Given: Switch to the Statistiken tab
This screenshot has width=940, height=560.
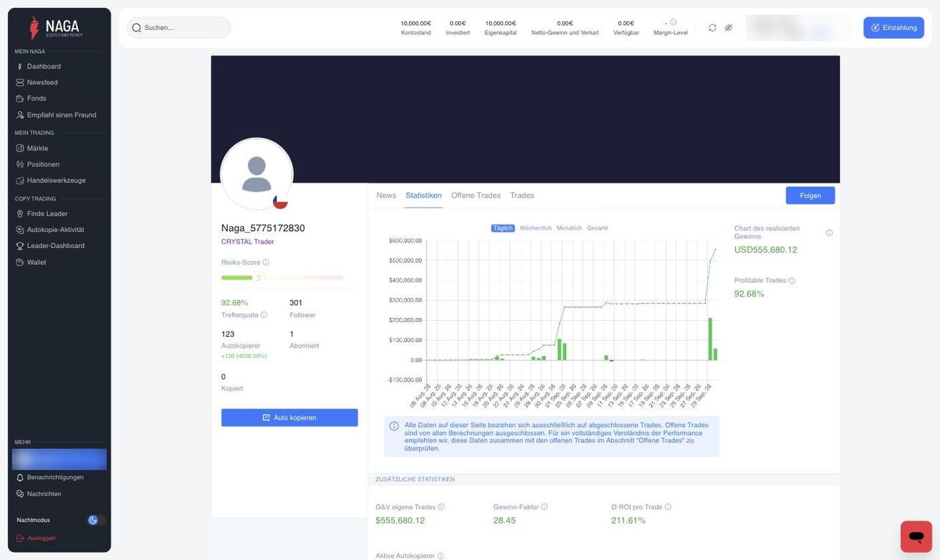Looking at the screenshot, I should [424, 195].
